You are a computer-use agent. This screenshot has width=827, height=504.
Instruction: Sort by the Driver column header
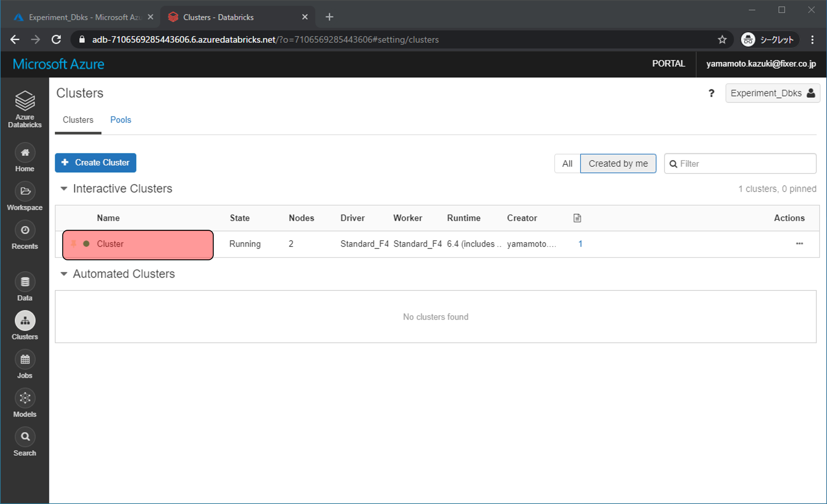point(353,218)
